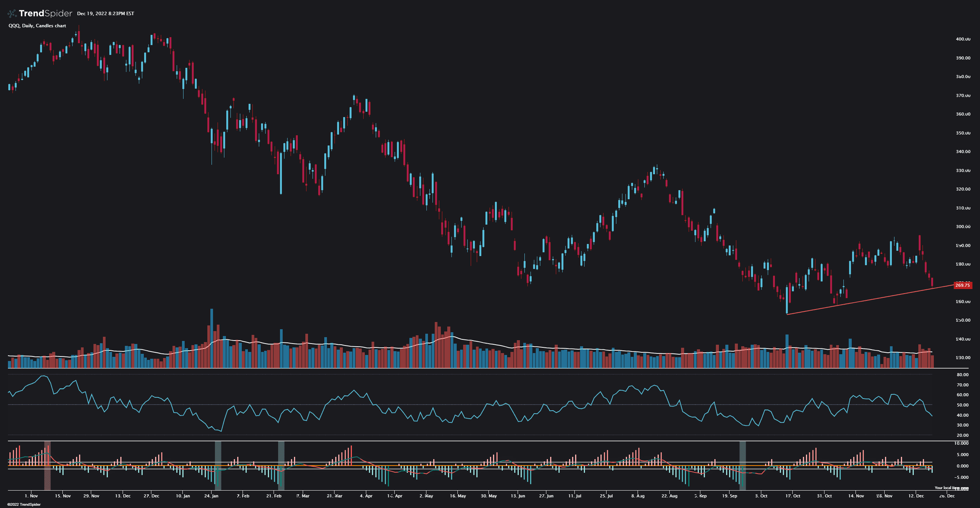Click the 80.00 RSI axis label

tap(963, 375)
